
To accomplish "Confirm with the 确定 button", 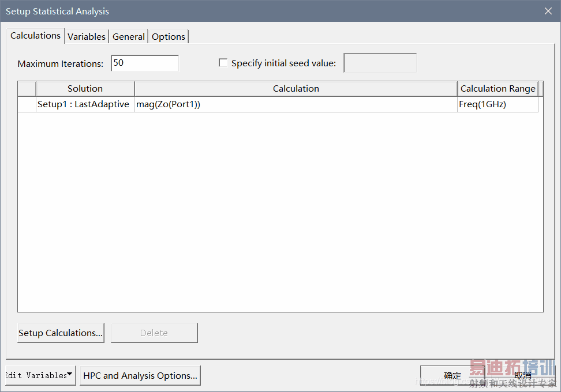I will (x=452, y=375).
